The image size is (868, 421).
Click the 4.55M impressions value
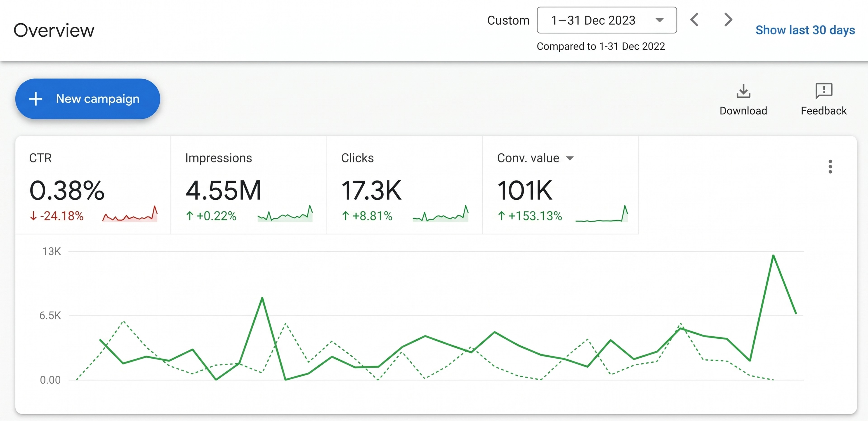[223, 190]
